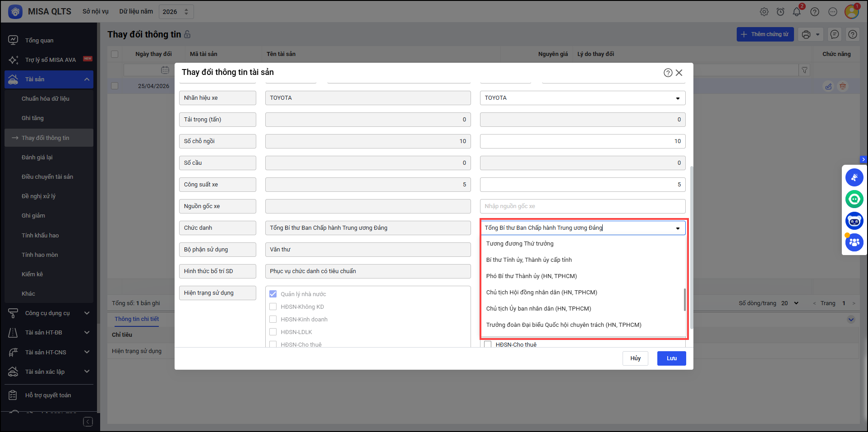Select the header row select-all checkbox
The image size is (868, 432).
coord(115,54)
